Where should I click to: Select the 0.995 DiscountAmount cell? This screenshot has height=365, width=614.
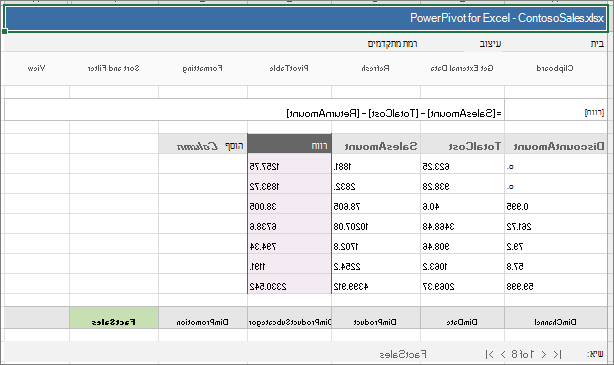[x=556, y=204]
